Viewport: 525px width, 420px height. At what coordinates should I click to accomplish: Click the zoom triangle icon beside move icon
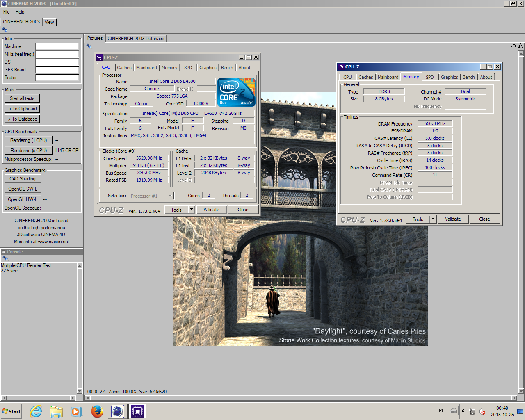[x=520, y=46]
